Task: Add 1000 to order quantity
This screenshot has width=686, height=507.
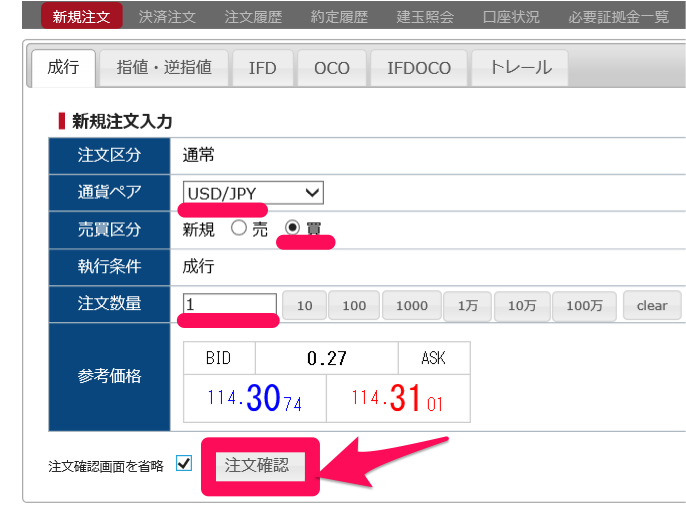Action: tap(412, 305)
